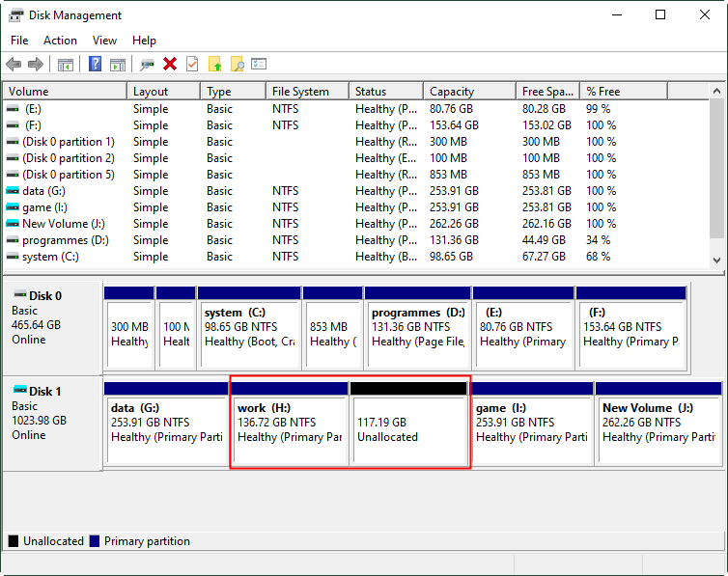Sort by the Volume column header

[65, 92]
